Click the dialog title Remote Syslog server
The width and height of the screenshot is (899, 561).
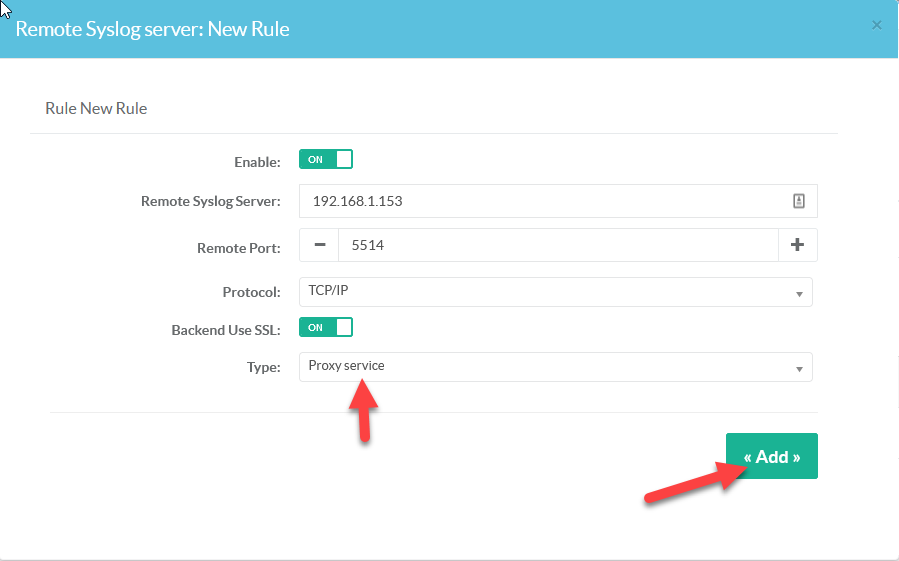(152, 29)
